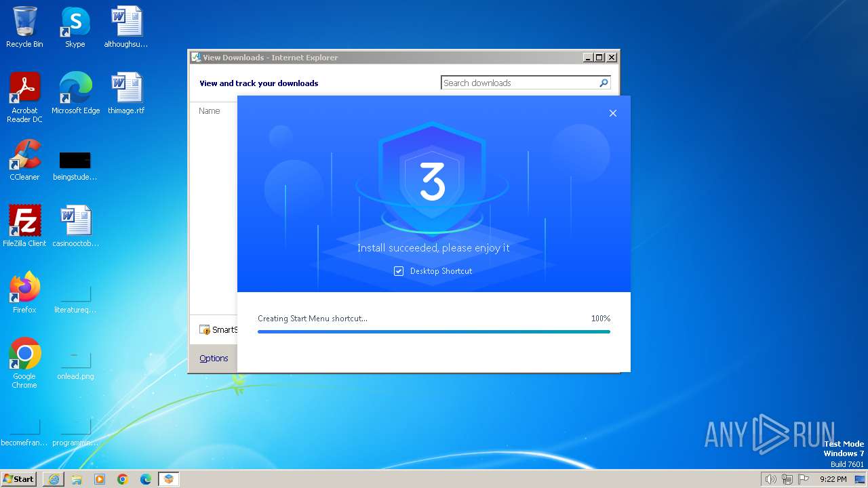Click the network tray icon
868x488 pixels.
click(x=787, y=479)
